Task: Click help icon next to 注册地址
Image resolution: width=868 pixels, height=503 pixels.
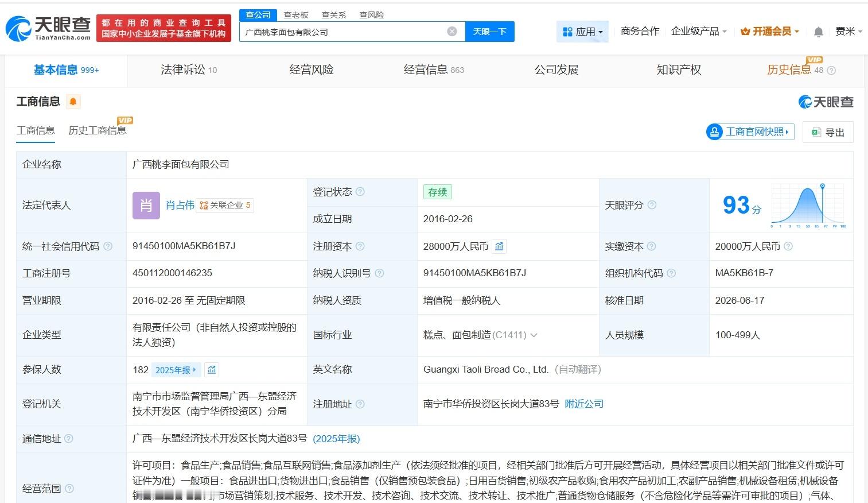Action: coord(360,404)
